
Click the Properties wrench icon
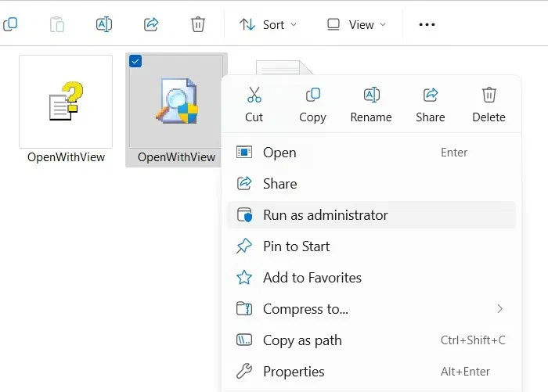tap(244, 372)
